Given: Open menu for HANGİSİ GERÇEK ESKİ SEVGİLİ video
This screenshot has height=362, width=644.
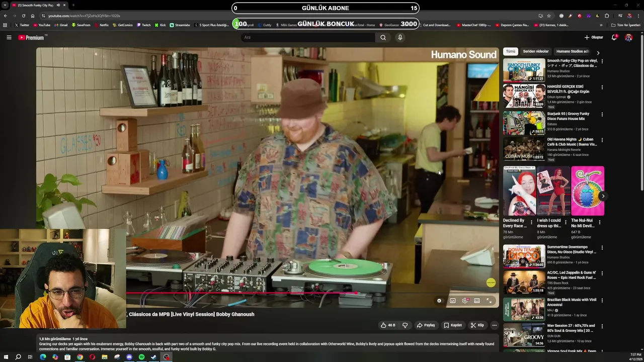Looking at the screenshot, I should (602, 87).
